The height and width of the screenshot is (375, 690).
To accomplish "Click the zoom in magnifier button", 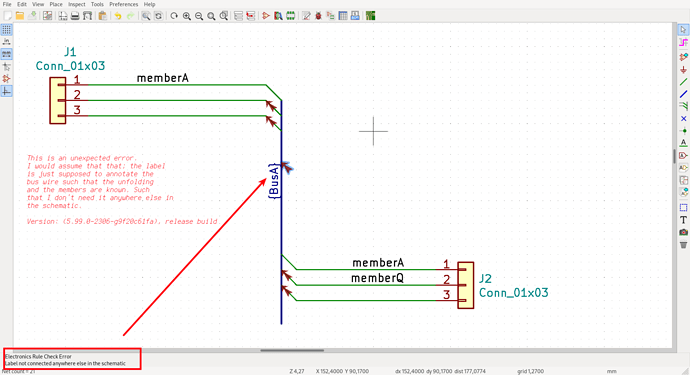I will tap(187, 16).
